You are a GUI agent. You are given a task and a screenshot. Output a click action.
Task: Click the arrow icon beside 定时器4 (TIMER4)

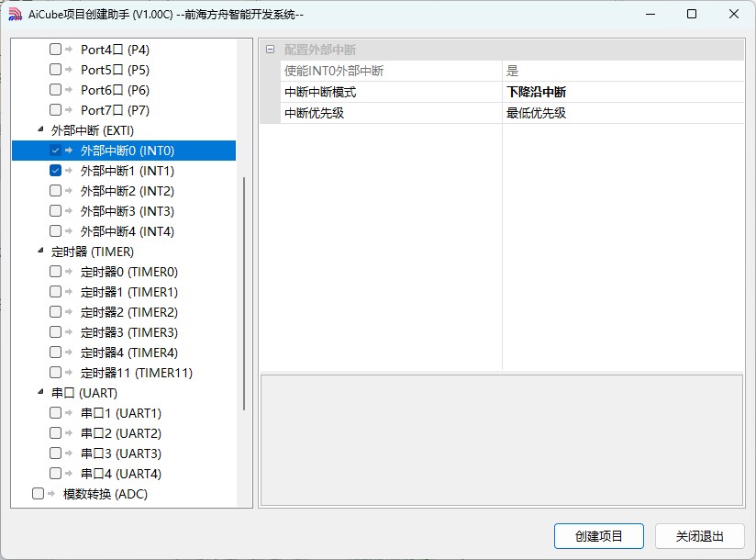(69, 353)
